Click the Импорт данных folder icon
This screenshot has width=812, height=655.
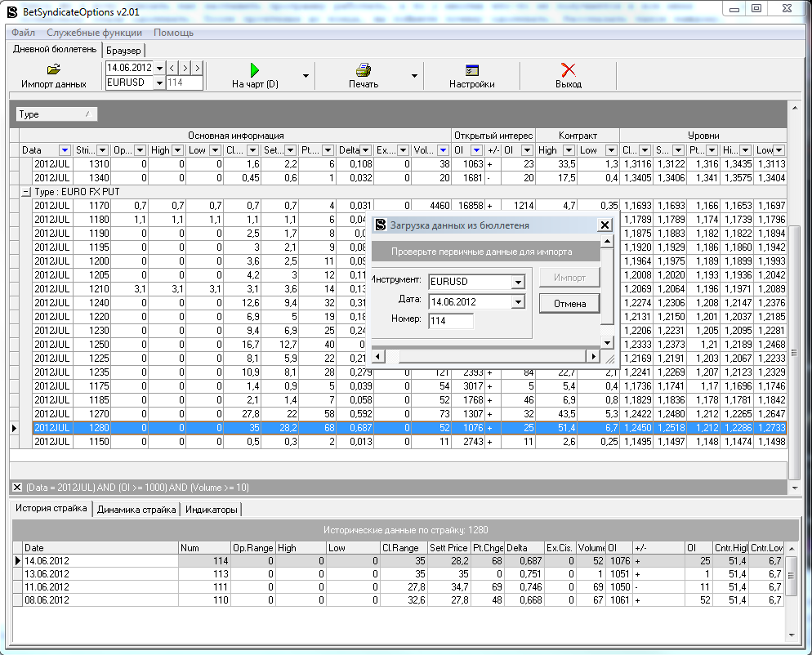click(x=54, y=70)
